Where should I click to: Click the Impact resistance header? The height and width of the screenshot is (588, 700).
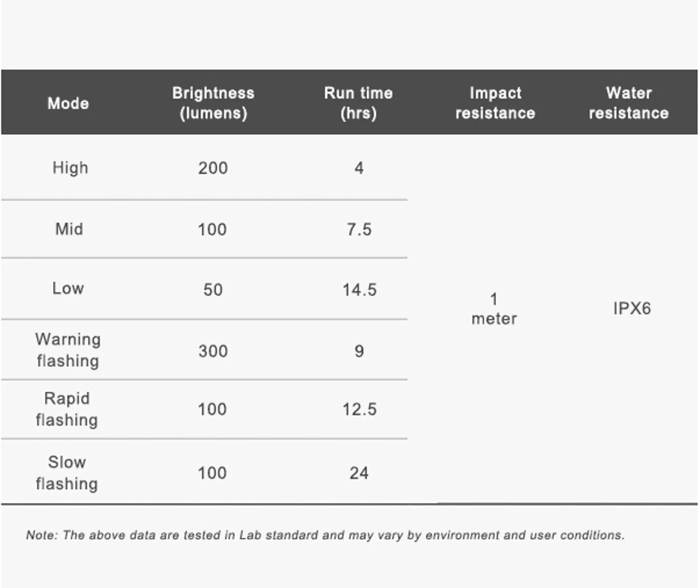pos(495,103)
